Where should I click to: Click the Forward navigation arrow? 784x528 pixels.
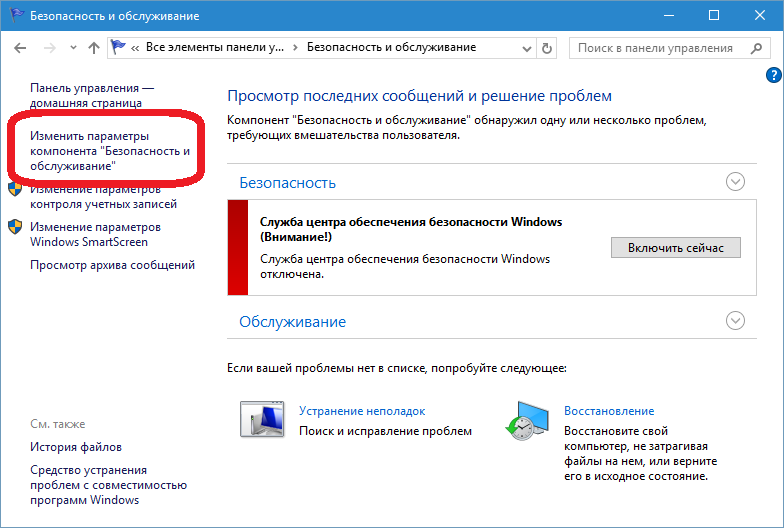click(x=50, y=48)
